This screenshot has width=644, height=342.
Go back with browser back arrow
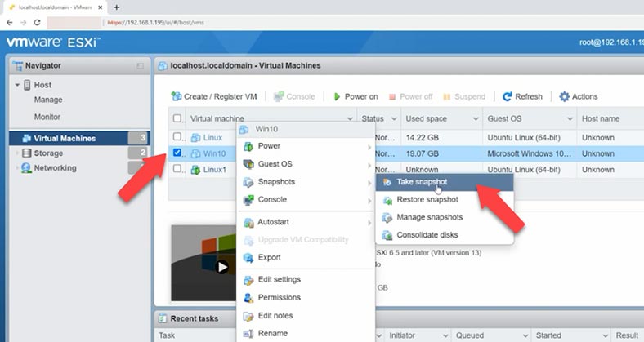click(10, 23)
